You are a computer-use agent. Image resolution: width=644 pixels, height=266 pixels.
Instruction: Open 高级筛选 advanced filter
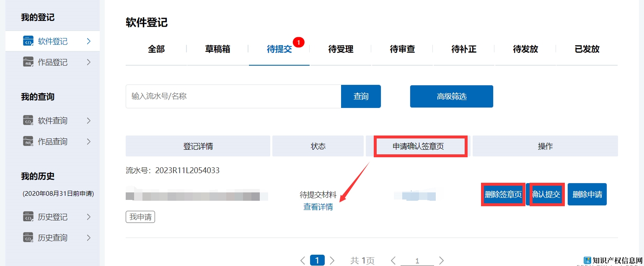pyautogui.click(x=451, y=97)
